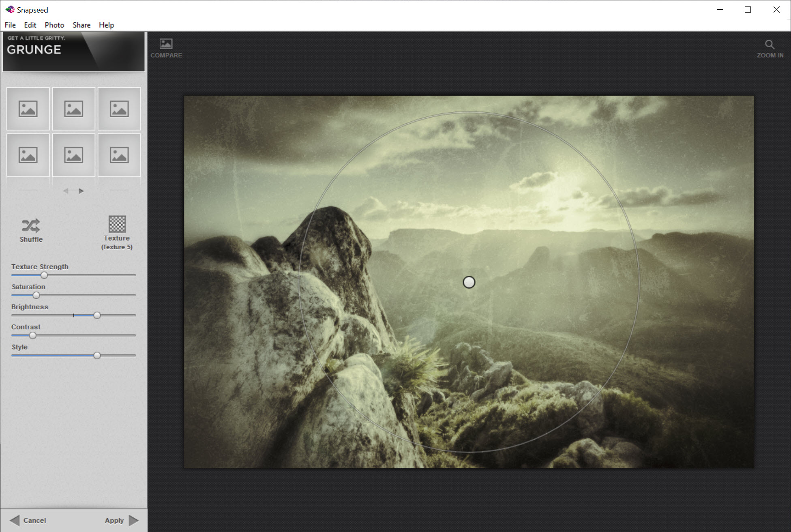Viewport: 791px width, 532px height.
Task: Click the Zoom In magnifier
Action: (x=769, y=44)
